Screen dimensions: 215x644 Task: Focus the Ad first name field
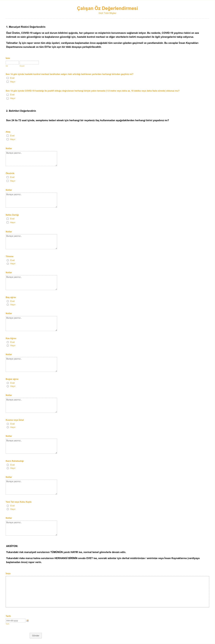click(12, 63)
